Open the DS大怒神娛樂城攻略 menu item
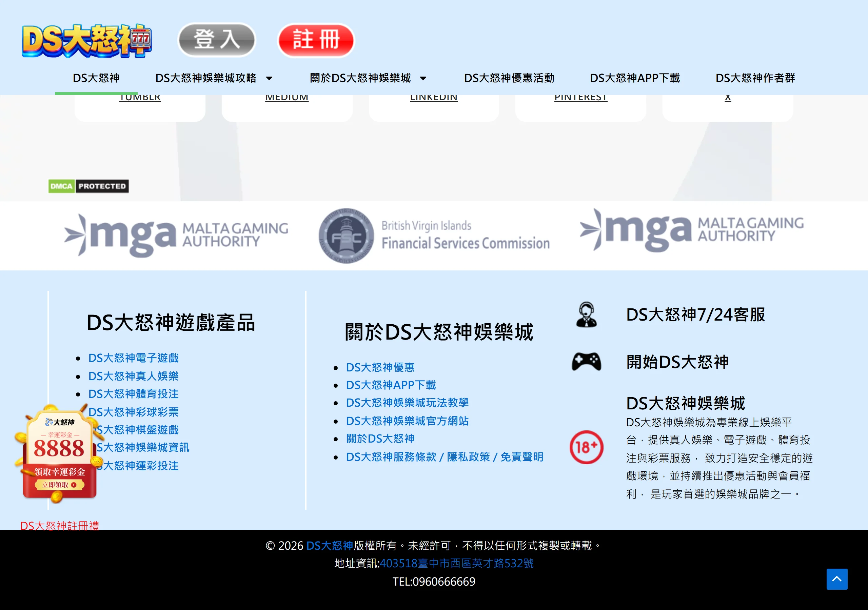868x610 pixels. pyautogui.click(x=206, y=78)
